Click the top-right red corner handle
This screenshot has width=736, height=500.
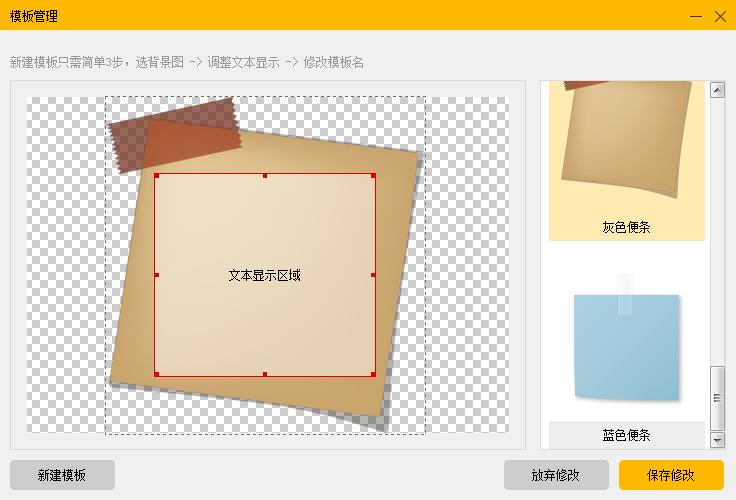[x=374, y=176]
